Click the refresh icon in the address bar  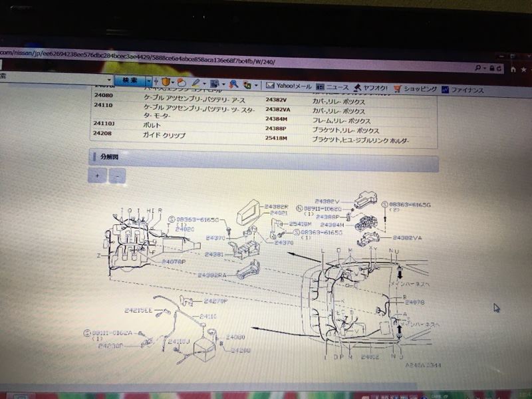tap(499, 68)
